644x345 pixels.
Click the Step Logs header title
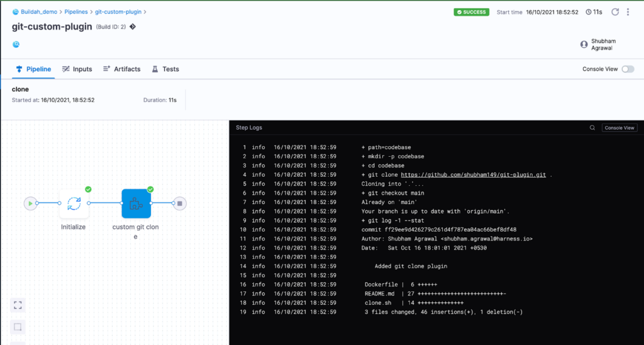249,127
